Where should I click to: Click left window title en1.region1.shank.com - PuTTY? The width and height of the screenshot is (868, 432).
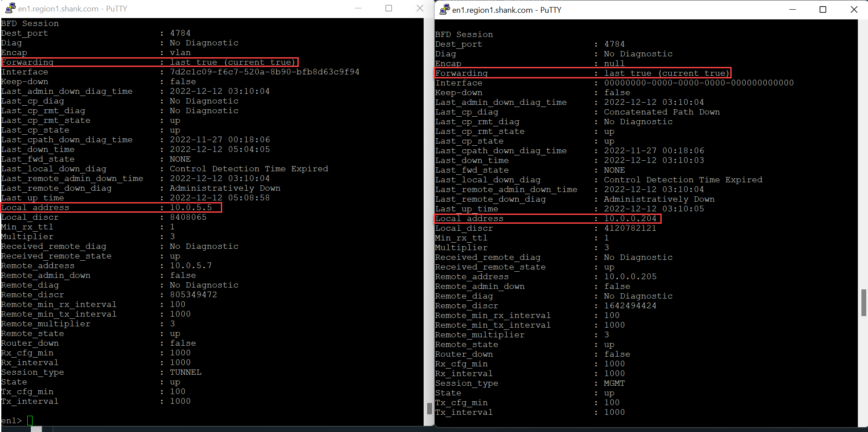[73, 8]
